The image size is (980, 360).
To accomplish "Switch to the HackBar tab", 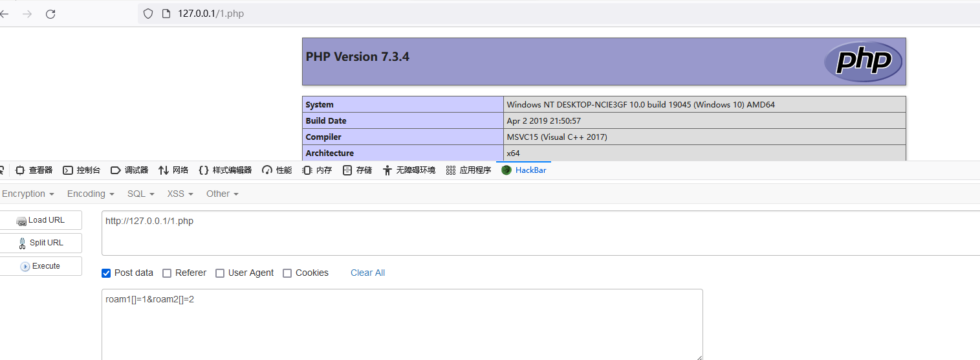I will [524, 170].
